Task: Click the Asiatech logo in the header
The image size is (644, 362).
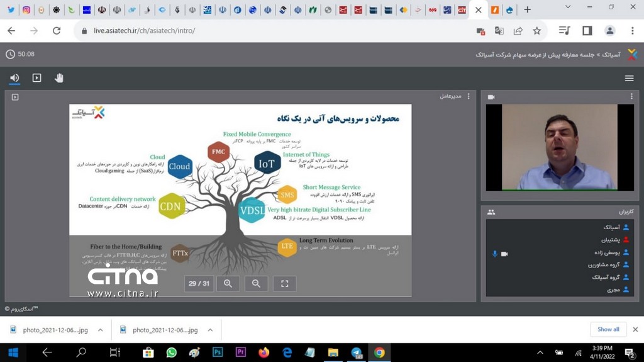Action: [x=631, y=55]
